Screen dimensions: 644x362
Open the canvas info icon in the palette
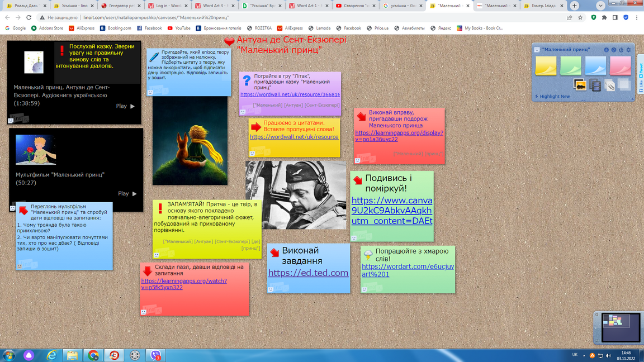[x=606, y=50]
